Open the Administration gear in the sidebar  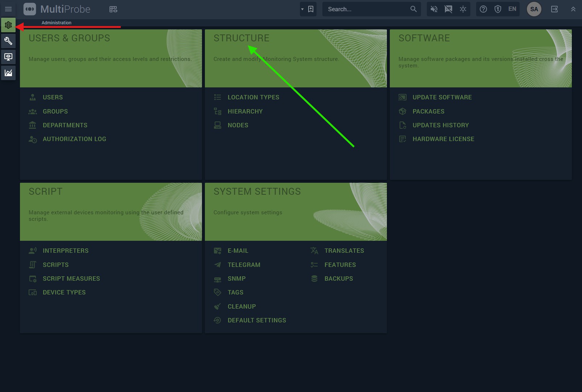pos(8,25)
